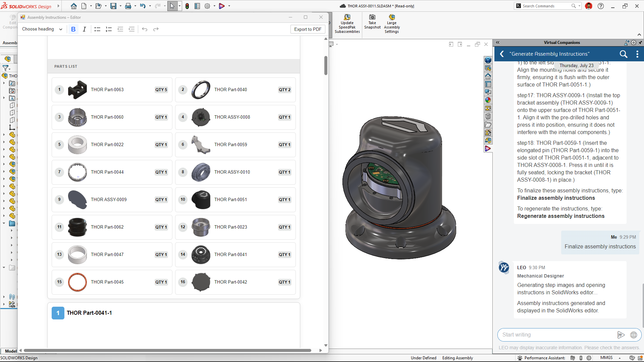Open SOLIDWORKS Home document
This screenshot has width=644, height=362.
pyautogui.click(x=74, y=6)
